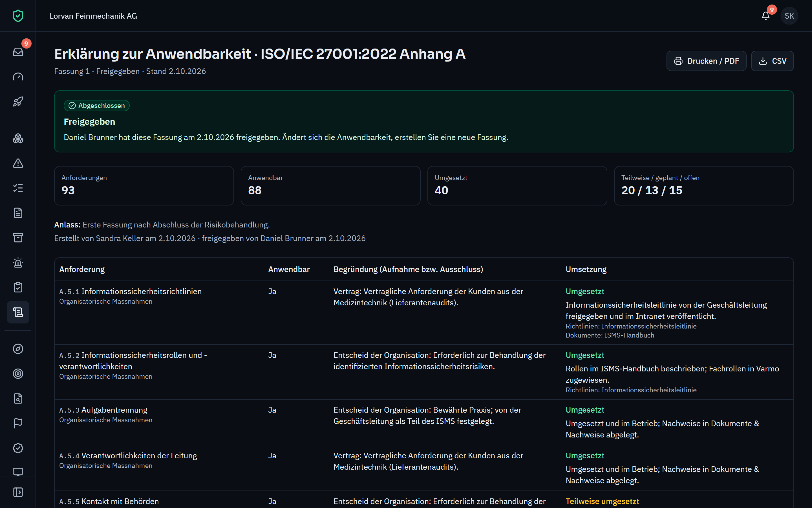Screen dimensions: 812x508
Task: Select row A.5.4 Verantwortlichkeiten der Leitung
Action: click(x=424, y=468)
